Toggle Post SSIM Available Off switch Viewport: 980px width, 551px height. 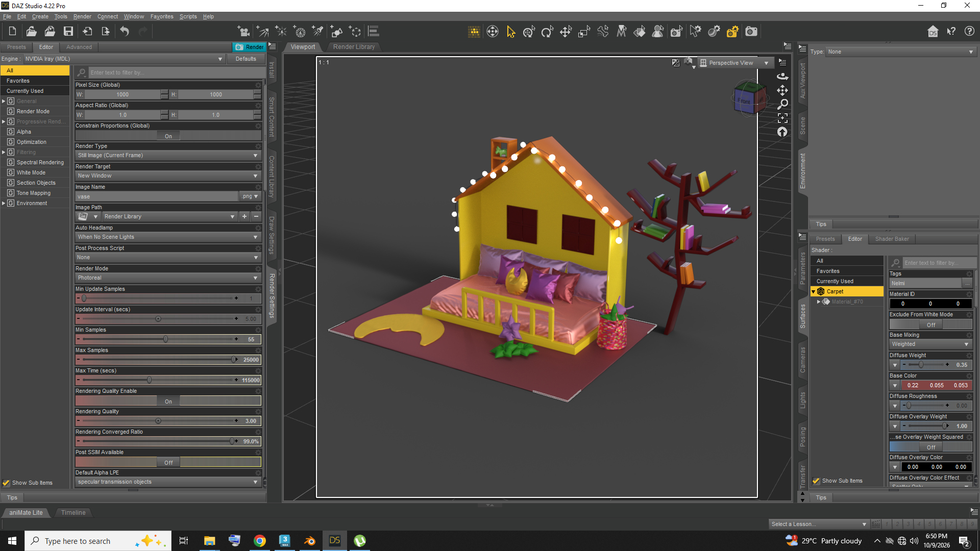coord(168,463)
